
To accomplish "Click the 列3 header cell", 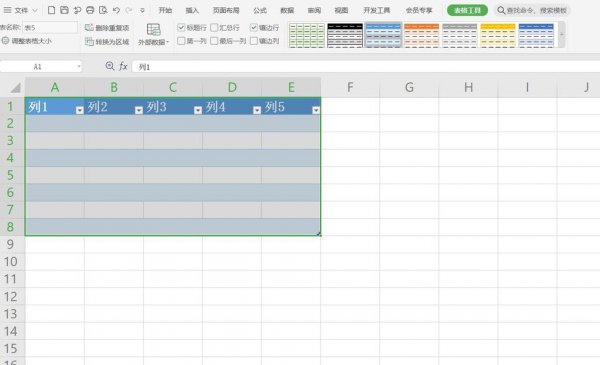I will 173,106.
